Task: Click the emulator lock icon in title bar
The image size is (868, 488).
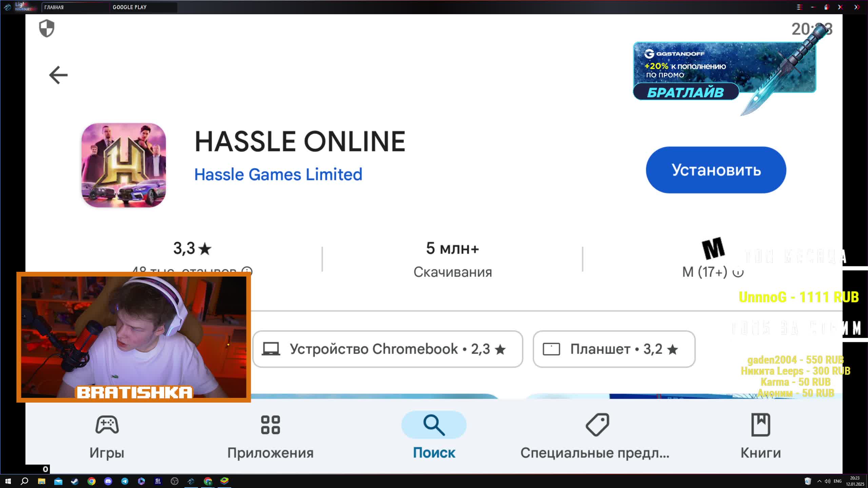Action: (x=826, y=7)
